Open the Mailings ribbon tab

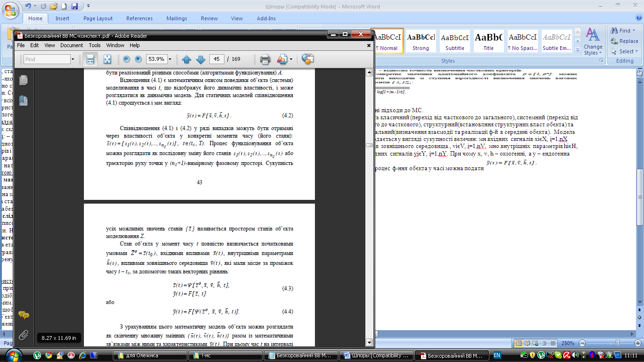[177, 18]
